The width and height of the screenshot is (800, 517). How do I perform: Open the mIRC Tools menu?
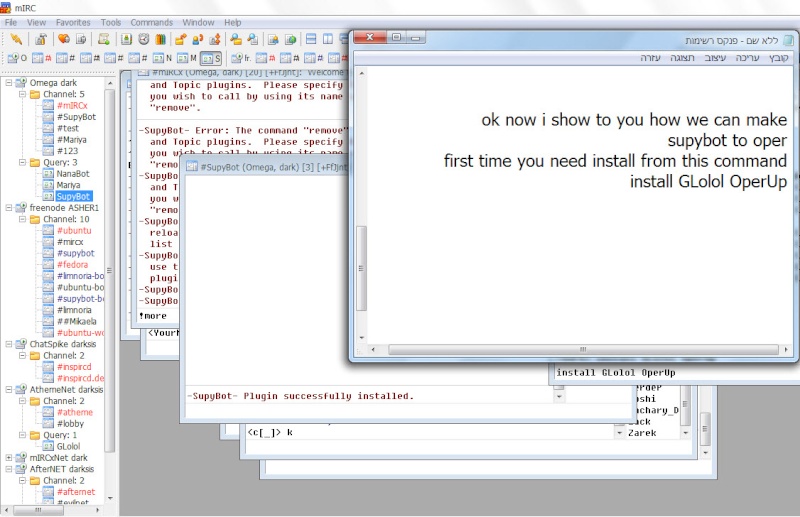point(111,22)
